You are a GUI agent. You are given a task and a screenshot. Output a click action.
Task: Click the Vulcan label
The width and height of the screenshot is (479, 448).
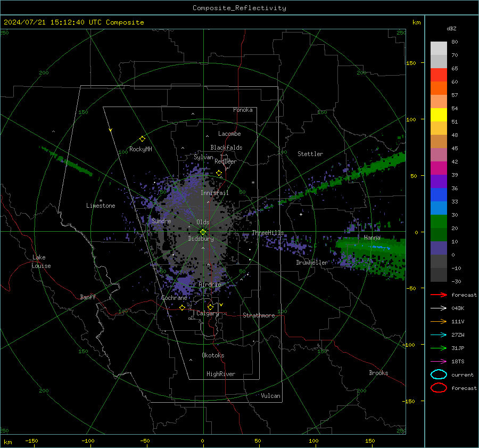click(270, 396)
